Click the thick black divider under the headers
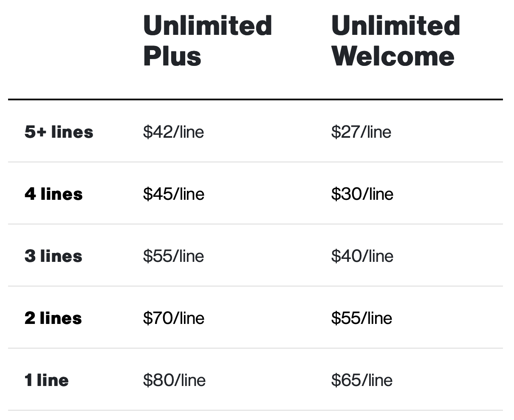The width and height of the screenshot is (514, 420). tap(255, 99)
